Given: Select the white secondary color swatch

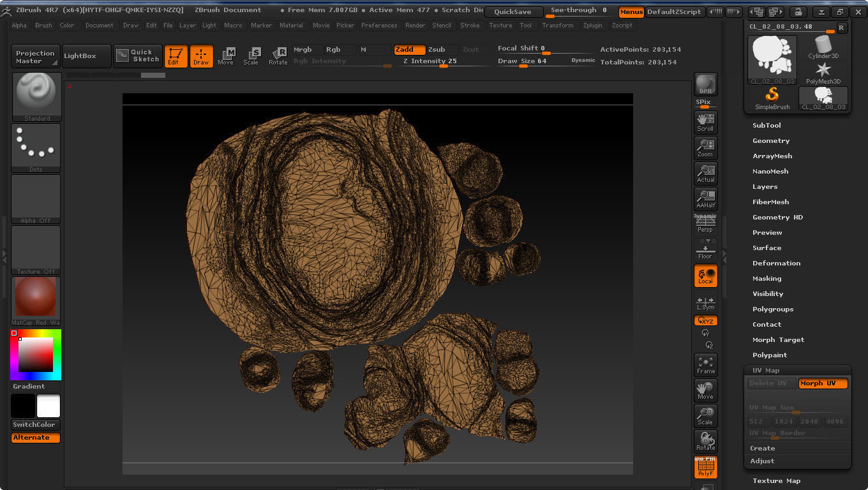Looking at the screenshot, I should coord(49,406).
